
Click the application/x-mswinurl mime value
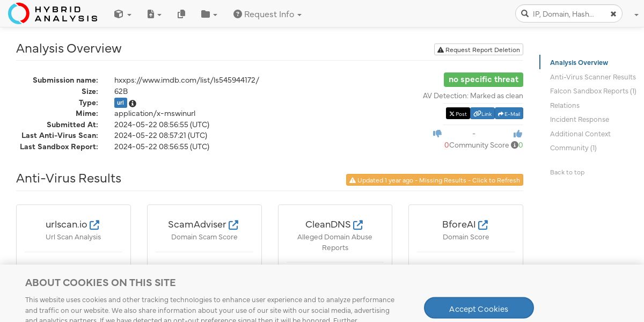click(155, 114)
